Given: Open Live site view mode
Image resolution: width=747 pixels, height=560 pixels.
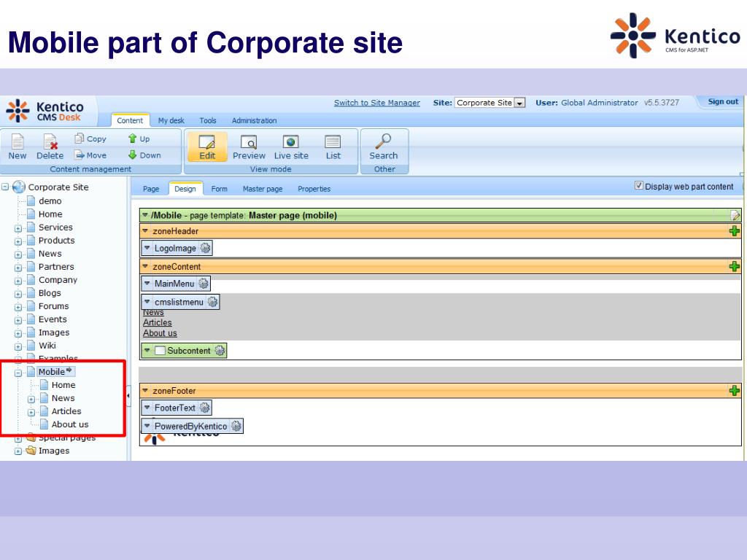Looking at the screenshot, I should (x=291, y=147).
